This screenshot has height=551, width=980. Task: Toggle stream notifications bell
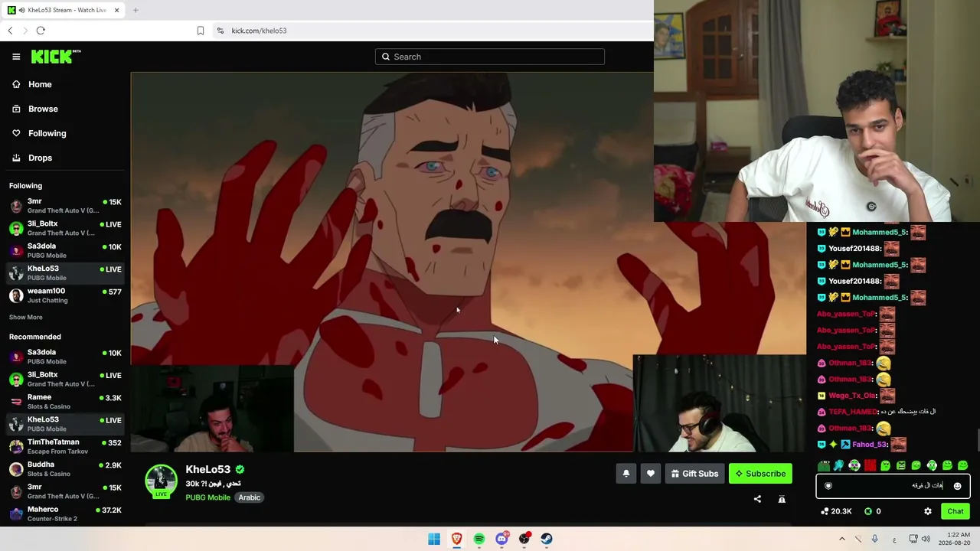626,474
